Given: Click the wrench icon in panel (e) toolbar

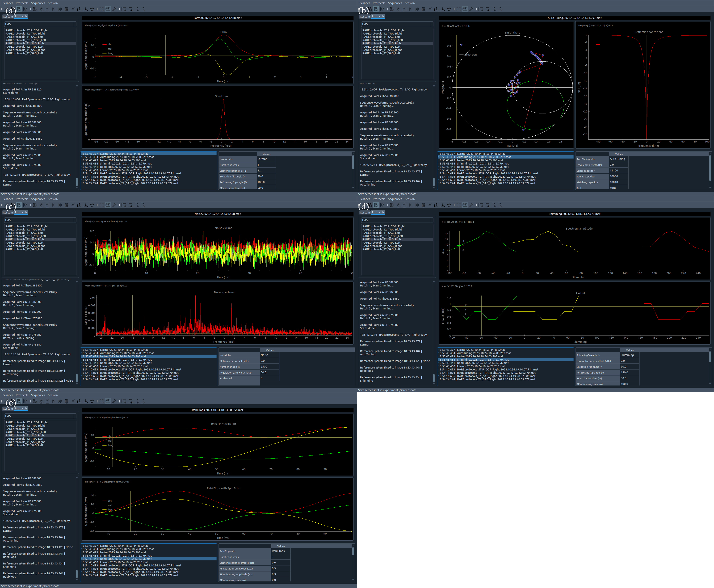Looking at the screenshot, I should (114, 401).
